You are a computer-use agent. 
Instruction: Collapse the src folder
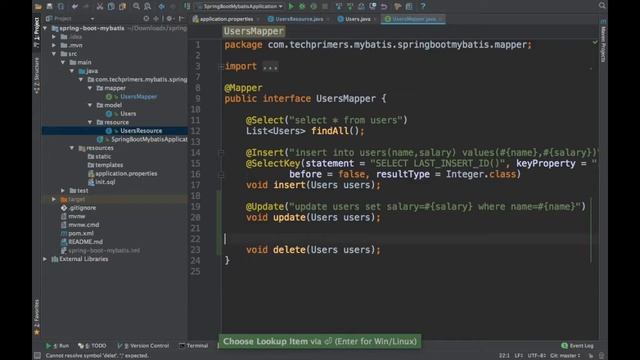(54, 53)
